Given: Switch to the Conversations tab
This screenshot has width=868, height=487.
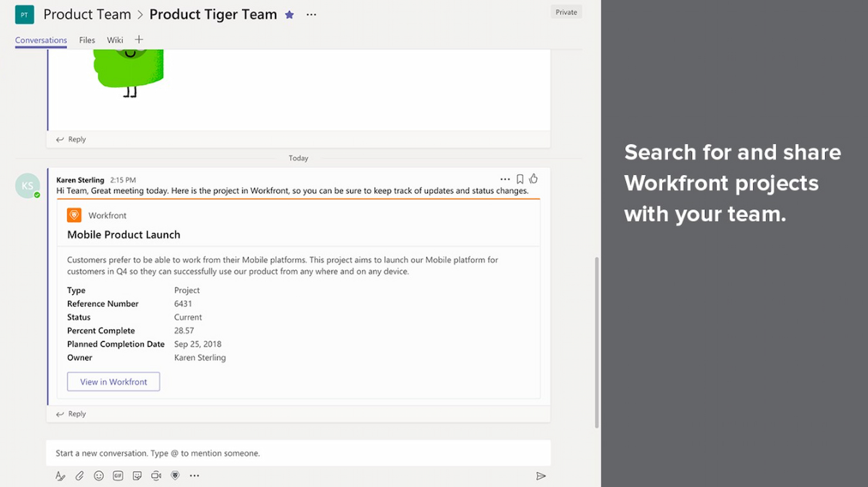Looking at the screenshot, I should tap(41, 40).
